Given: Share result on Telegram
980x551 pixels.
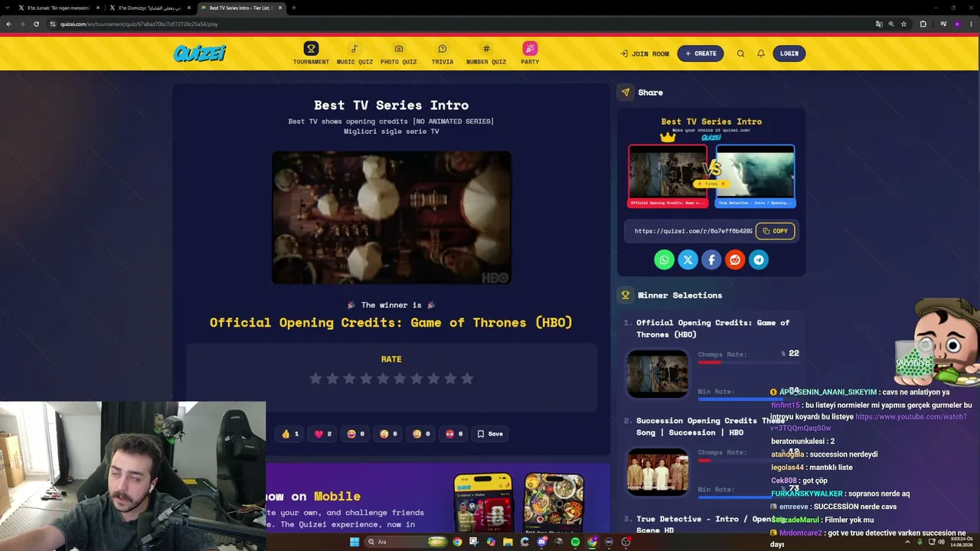Looking at the screenshot, I should click(759, 260).
